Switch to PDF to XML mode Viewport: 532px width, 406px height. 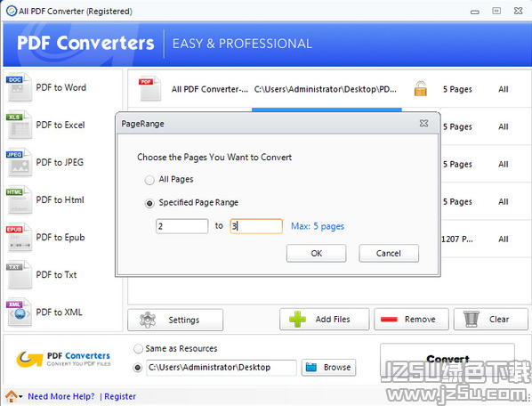coord(59,312)
